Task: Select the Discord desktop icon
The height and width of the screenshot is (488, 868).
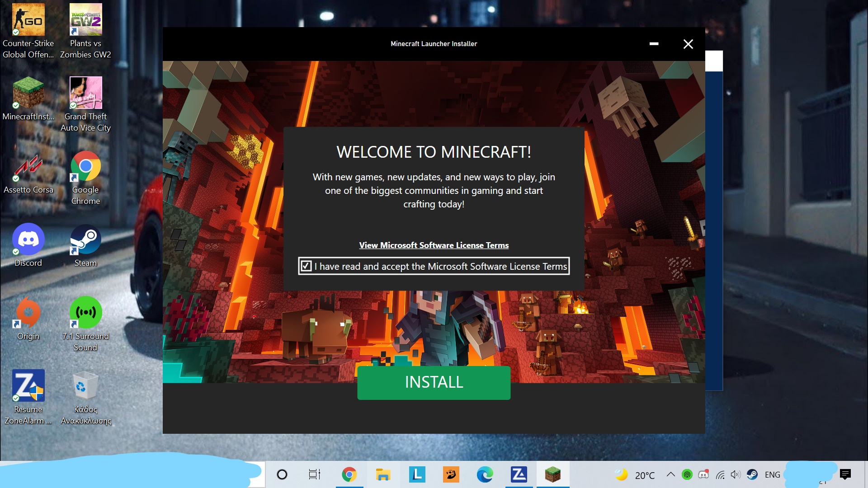Action: click(x=28, y=240)
